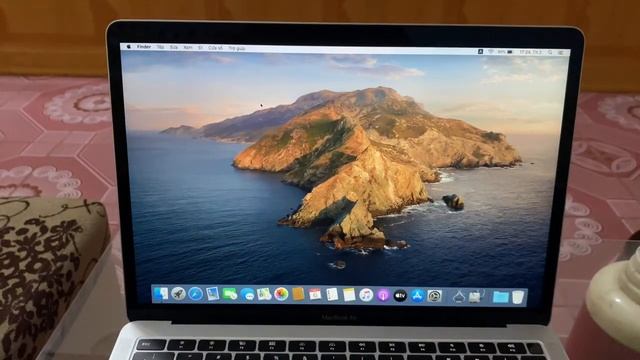The image size is (640, 360).
Task: Open the Finder menu in menu bar
Action: point(144,47)
